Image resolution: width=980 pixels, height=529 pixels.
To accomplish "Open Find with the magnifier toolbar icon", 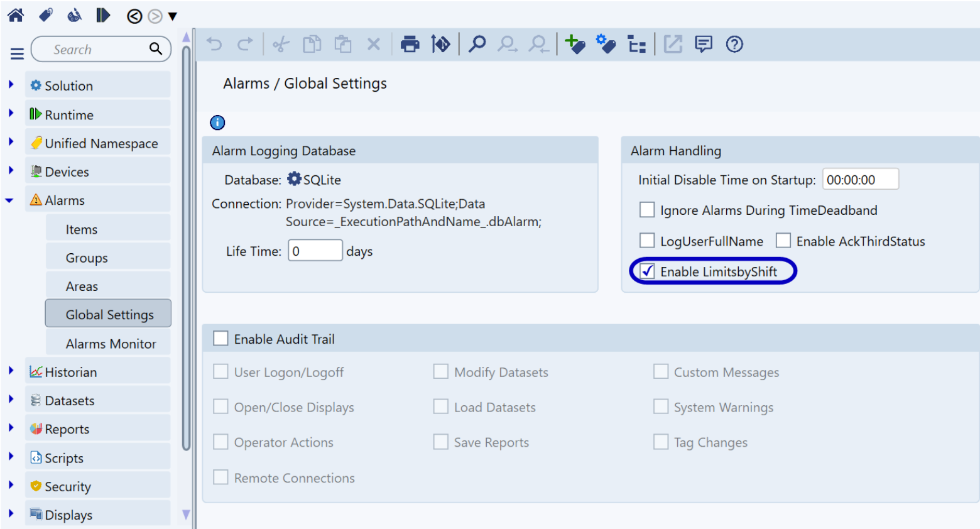I will 477,44.
